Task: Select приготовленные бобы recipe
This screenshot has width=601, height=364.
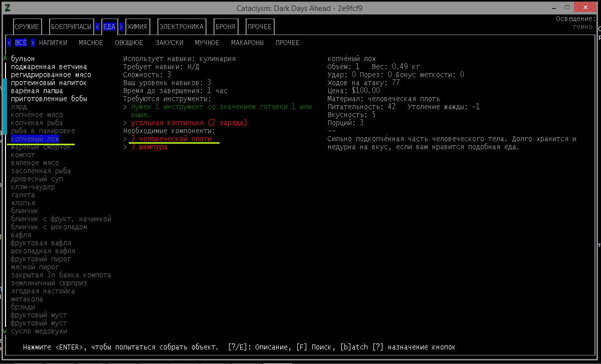Action: pos(49,99)
